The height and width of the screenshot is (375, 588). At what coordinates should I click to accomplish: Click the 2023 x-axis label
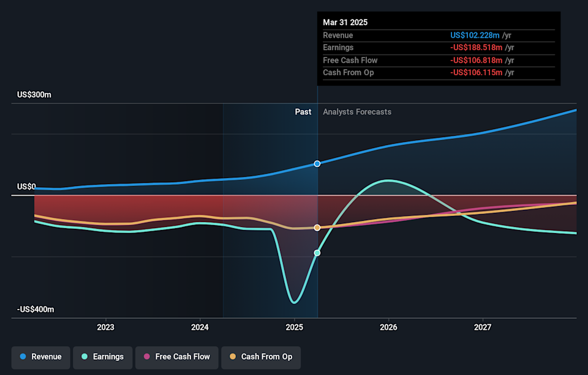point(105,327)
